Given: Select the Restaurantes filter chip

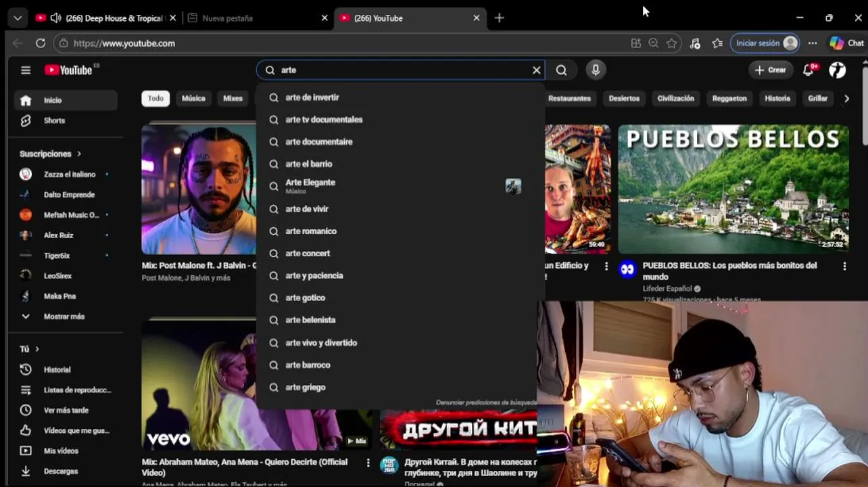Looking at the screenshot, I should pos(570,98).
